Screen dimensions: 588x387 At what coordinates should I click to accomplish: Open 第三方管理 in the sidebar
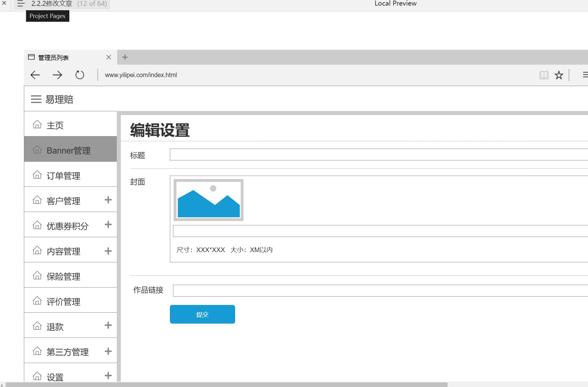click(71, 350)
